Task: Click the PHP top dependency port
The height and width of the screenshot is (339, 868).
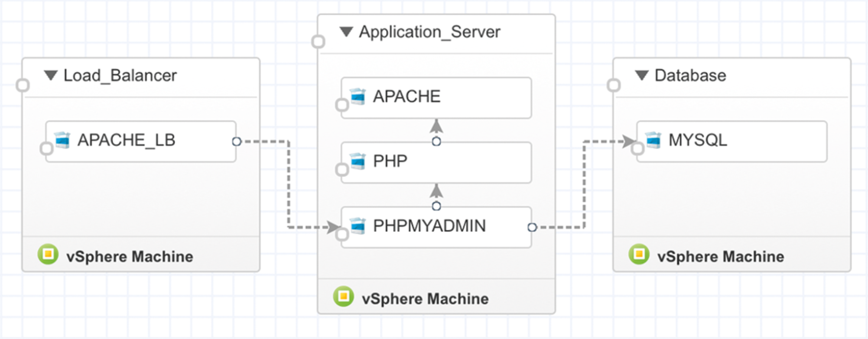Action: pyautogui.click(x=436, y=142)
